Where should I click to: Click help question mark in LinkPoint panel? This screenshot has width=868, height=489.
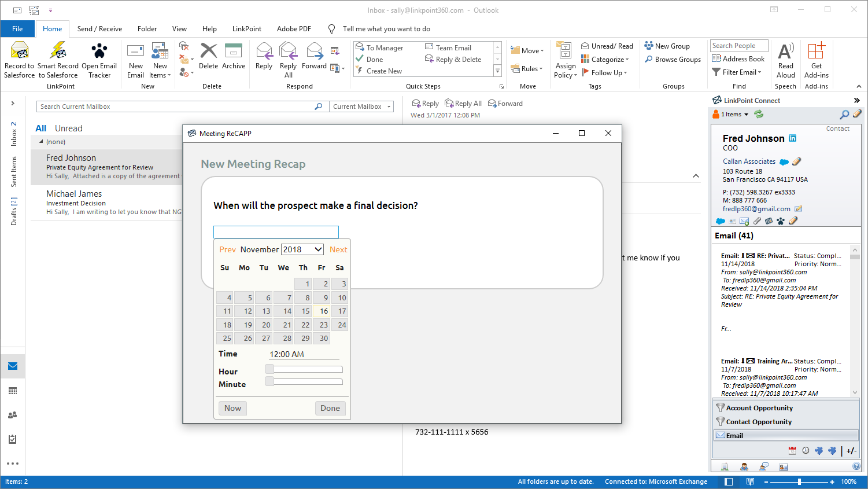(x=856, y=466)
